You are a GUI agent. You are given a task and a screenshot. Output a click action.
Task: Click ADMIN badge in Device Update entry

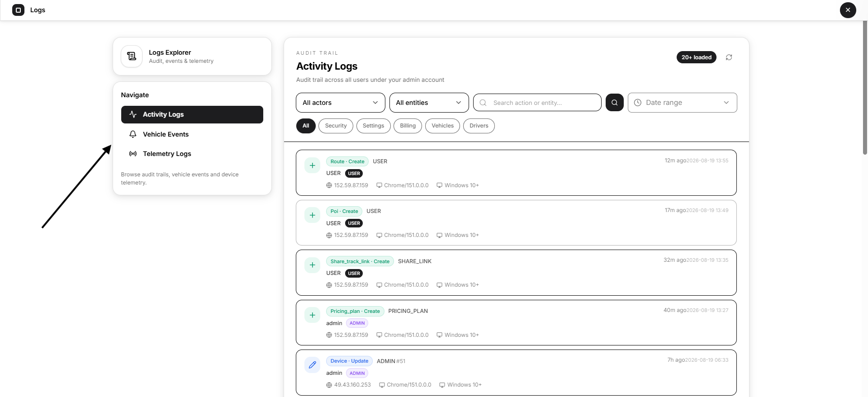357,373
